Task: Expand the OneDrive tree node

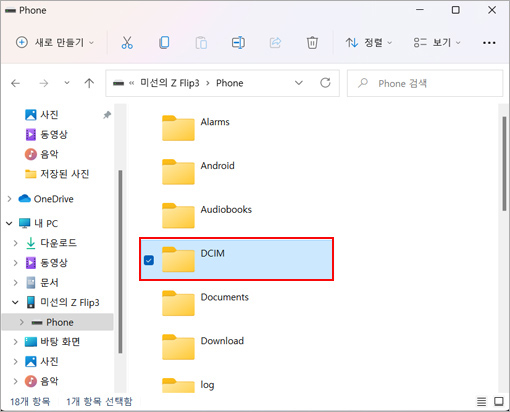Action: (9, 199)
